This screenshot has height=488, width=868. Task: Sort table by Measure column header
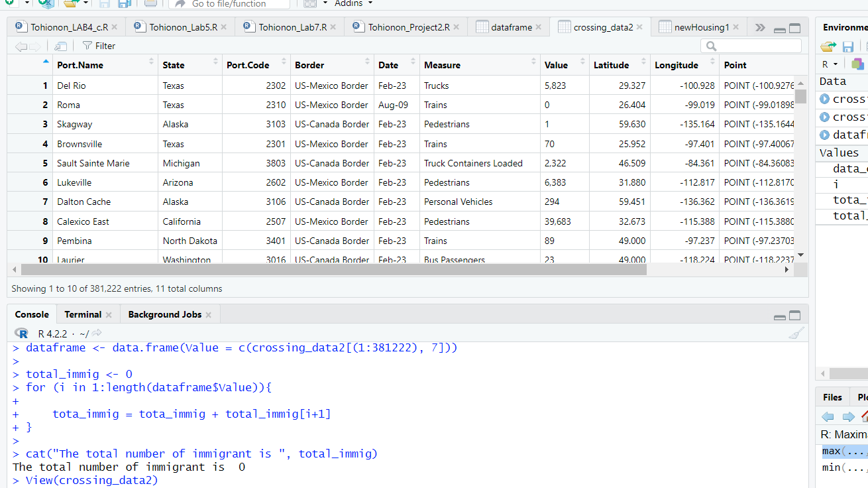tap(480, 65)
